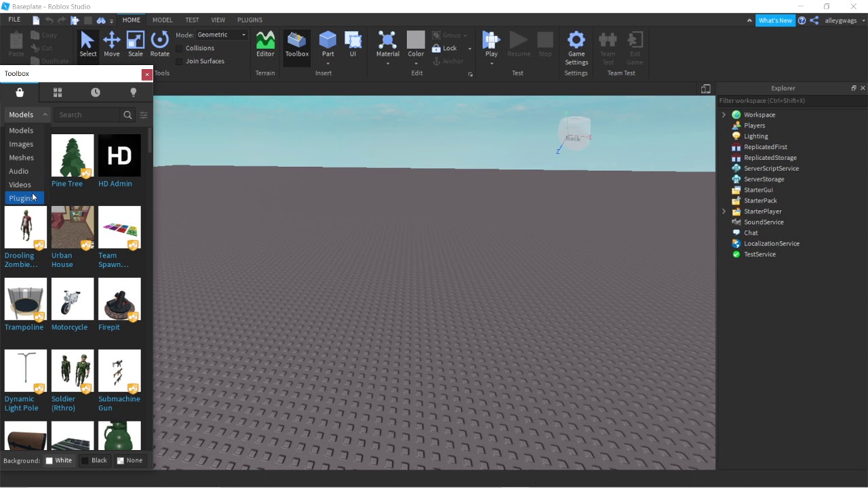Switch to the TEST ribbon tab
Image resolution: width=868 pixels, height=488 pixels.
click(192, 20)
